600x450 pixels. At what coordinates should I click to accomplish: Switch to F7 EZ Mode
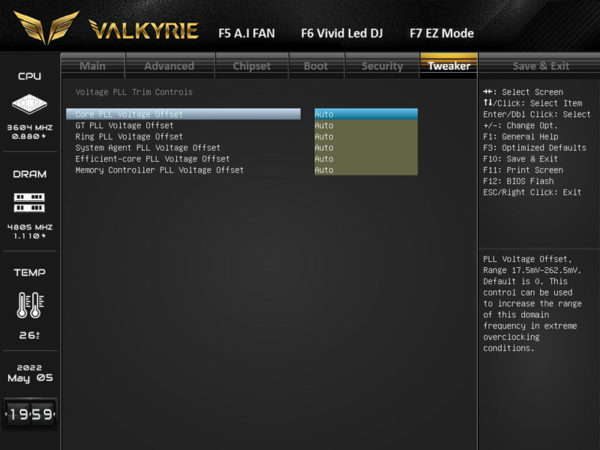(442, 33)
